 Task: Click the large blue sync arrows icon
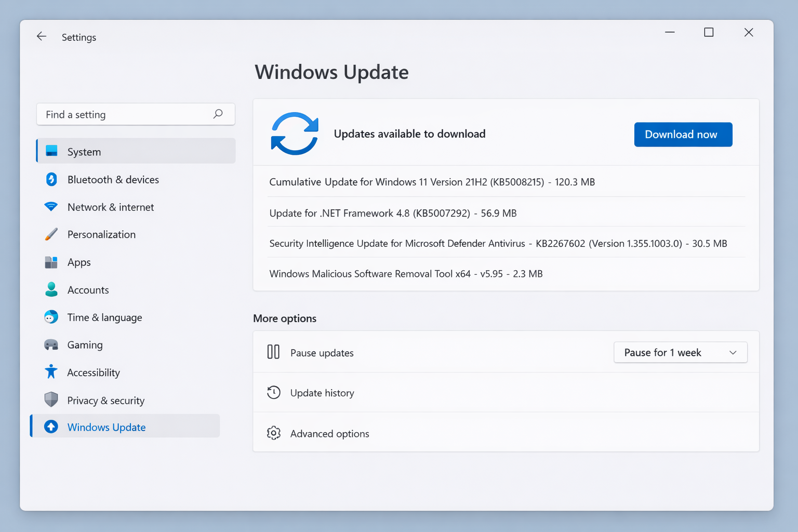click(x=295, y=134)
